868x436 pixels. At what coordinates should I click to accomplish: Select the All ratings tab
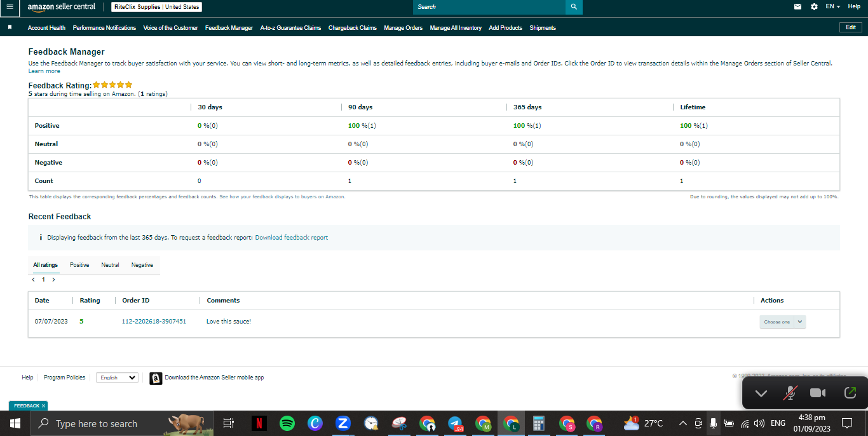tap(46, 265)
